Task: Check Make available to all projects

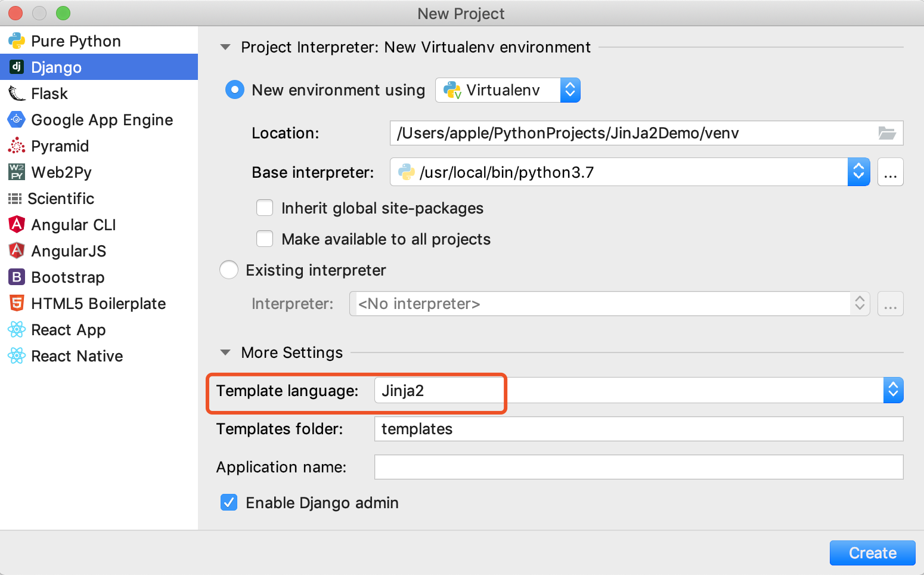Action: 265,239
